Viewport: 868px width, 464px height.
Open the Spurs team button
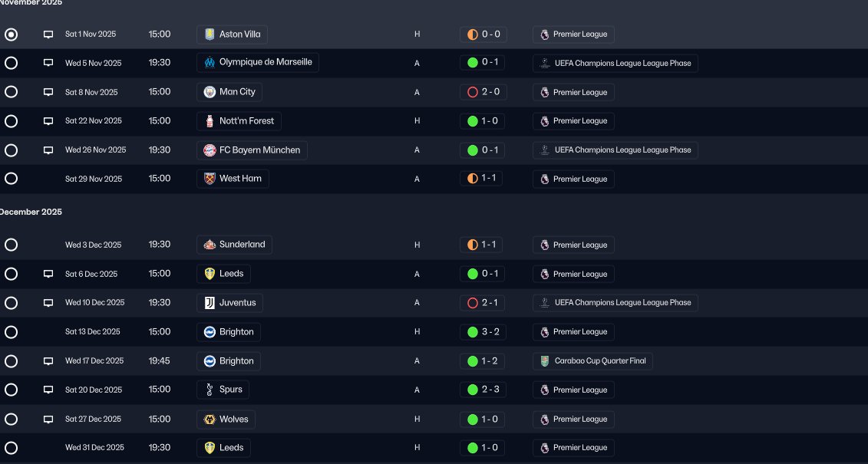[x=223, y=390]
